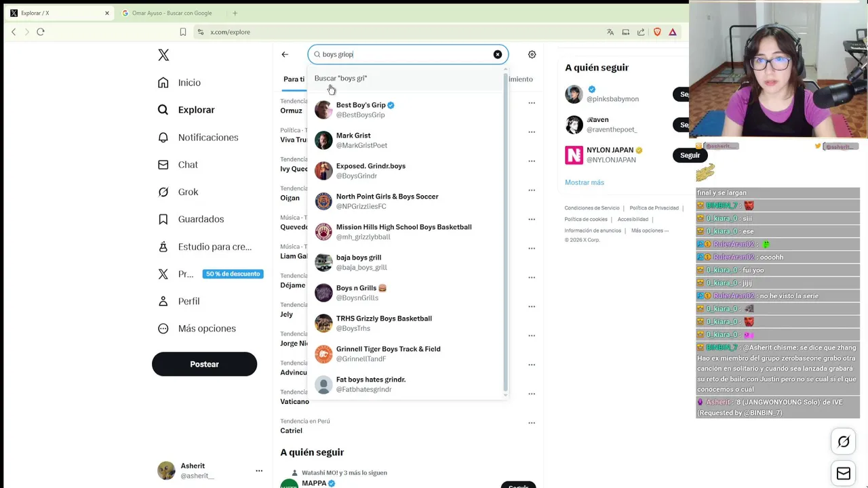Open Perfil in sidebar
The image size is (868, 488).
tap(178, 301)
